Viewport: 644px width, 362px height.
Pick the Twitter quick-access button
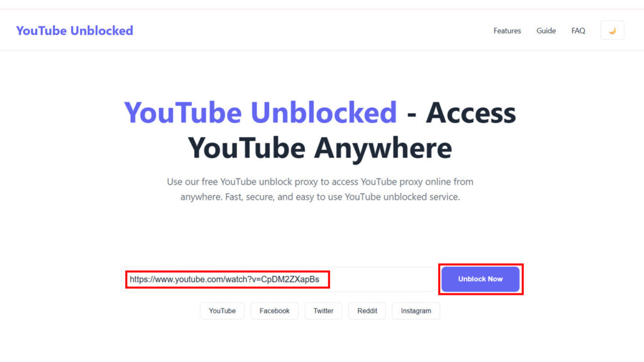(323, 310)
